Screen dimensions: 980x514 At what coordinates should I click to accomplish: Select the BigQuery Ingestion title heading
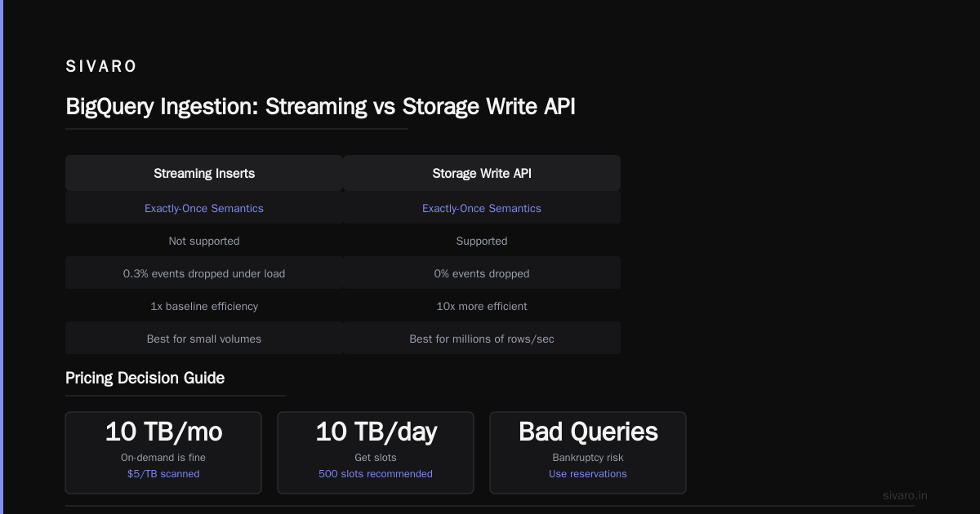coord(320,106)
